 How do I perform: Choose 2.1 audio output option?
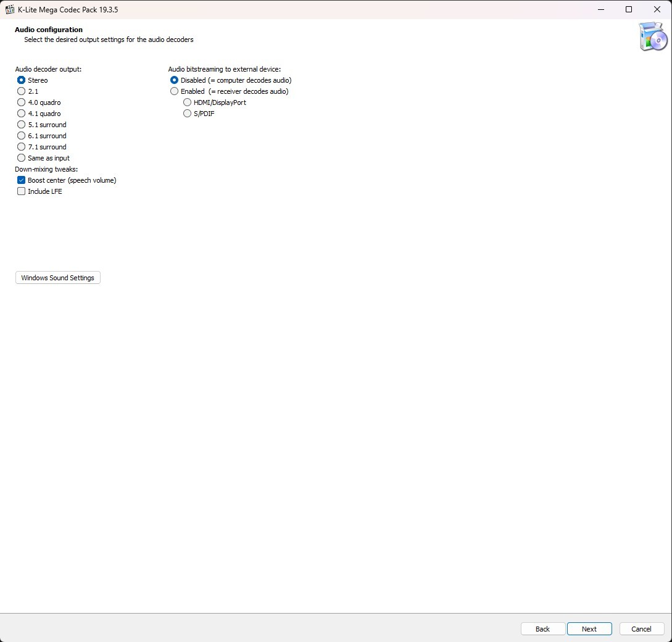tap(22, 91)
